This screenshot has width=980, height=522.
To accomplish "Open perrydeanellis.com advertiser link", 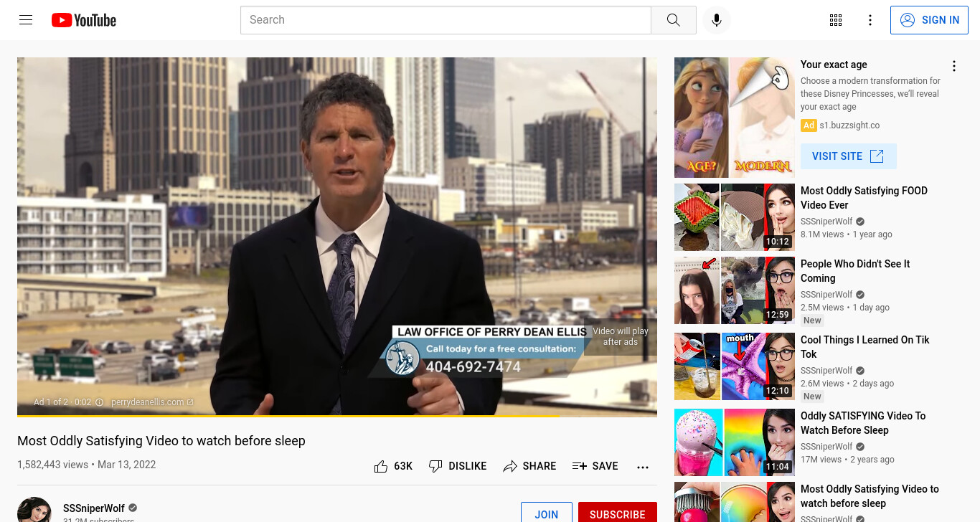I will (152, 402).
